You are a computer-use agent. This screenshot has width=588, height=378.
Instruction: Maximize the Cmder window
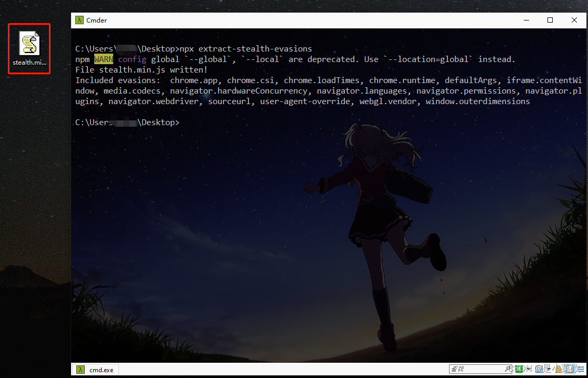pyautogui.click(x=550, y=20)
